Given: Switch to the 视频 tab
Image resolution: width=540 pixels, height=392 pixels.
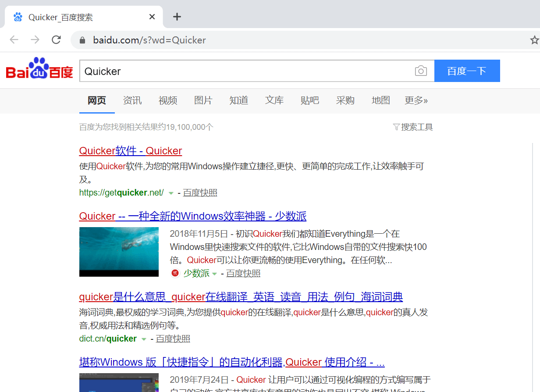Looking at the screenshot, I should 168,100.
